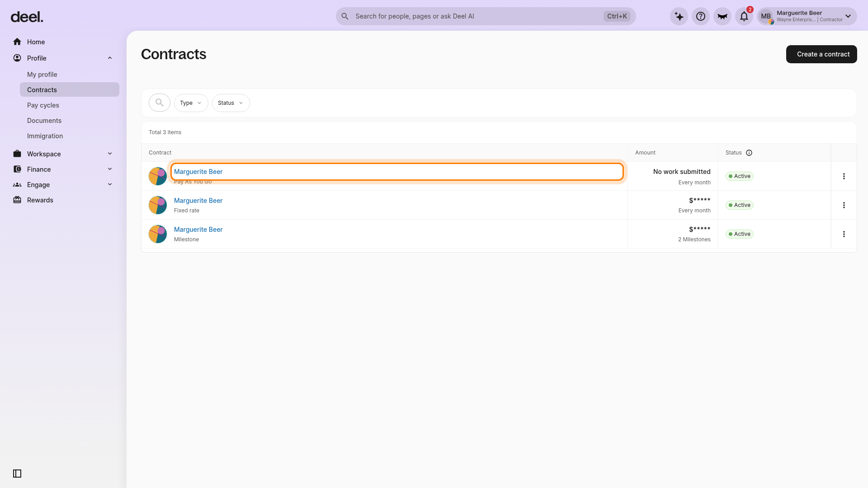868x488 pixels.
Task: Expand the Workspace section chevron
Action: click(110, 154)
